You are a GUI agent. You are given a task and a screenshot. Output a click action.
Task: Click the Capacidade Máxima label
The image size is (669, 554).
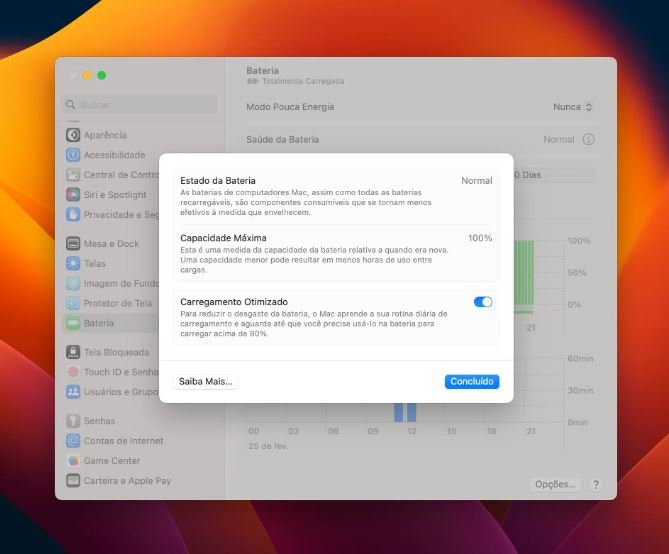click(223, 238)
